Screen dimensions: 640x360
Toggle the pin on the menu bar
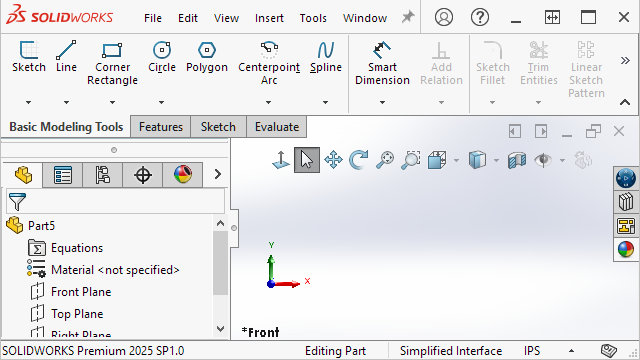(x=407, y=17)
